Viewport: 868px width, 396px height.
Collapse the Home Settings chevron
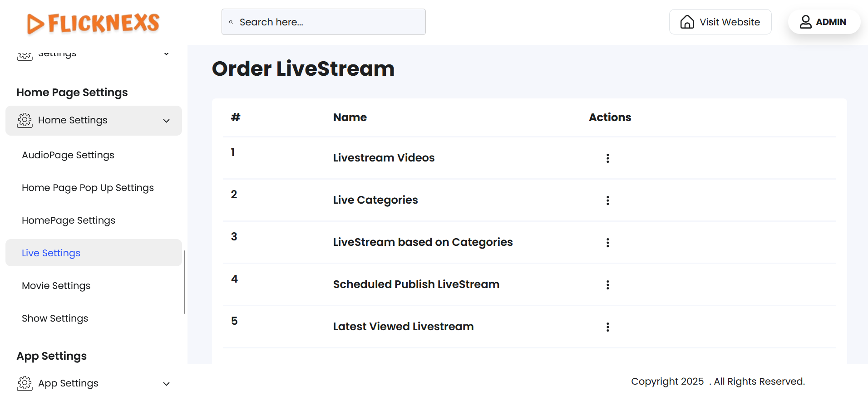(166, 121)
